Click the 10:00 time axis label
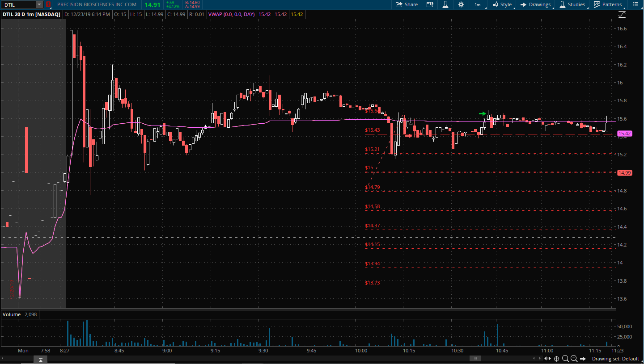Screen dimensions: 644x364 coord(361,351)
